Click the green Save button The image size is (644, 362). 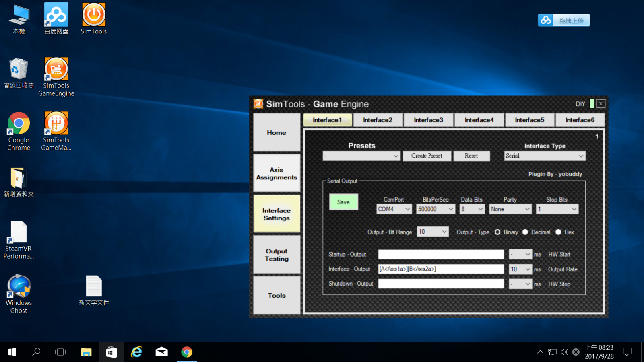pyautogui.click(x=343, y=202)
